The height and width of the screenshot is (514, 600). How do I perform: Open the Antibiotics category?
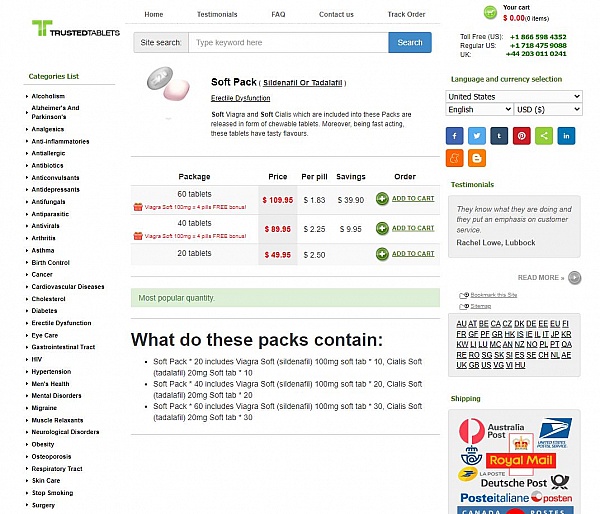click(47, 165)
